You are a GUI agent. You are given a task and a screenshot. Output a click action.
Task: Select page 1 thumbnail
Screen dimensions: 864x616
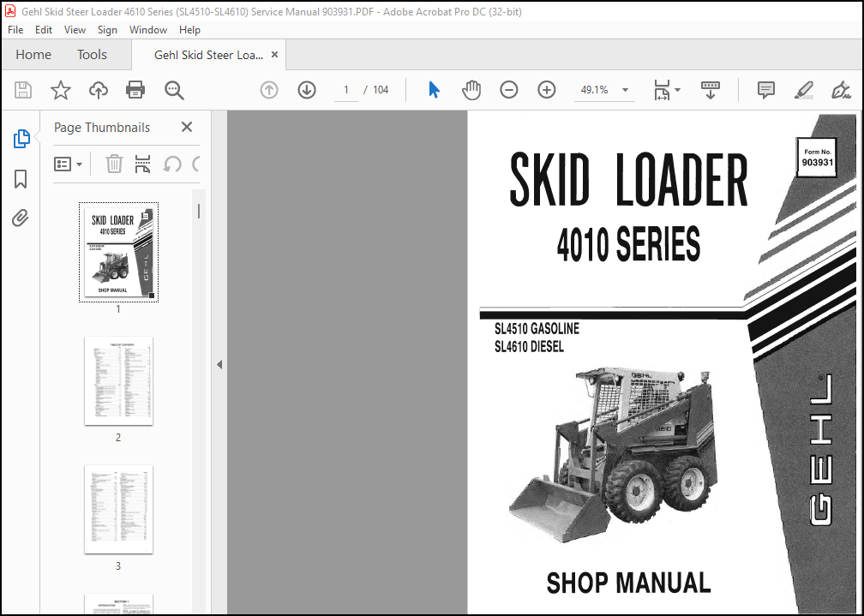118,253
